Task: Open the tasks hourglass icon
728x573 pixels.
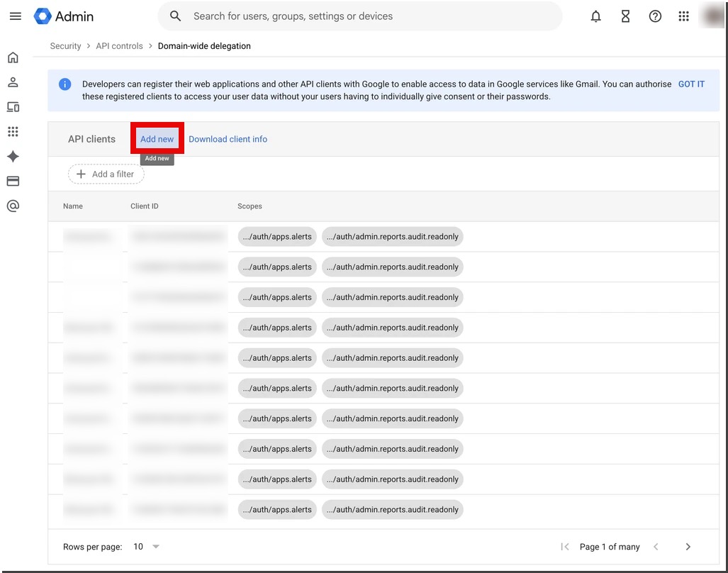Action: [625, 16]
